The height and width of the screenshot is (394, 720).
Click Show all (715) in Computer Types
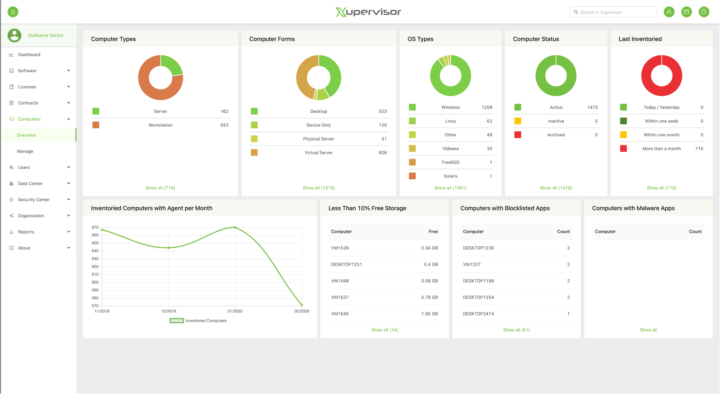160,188
